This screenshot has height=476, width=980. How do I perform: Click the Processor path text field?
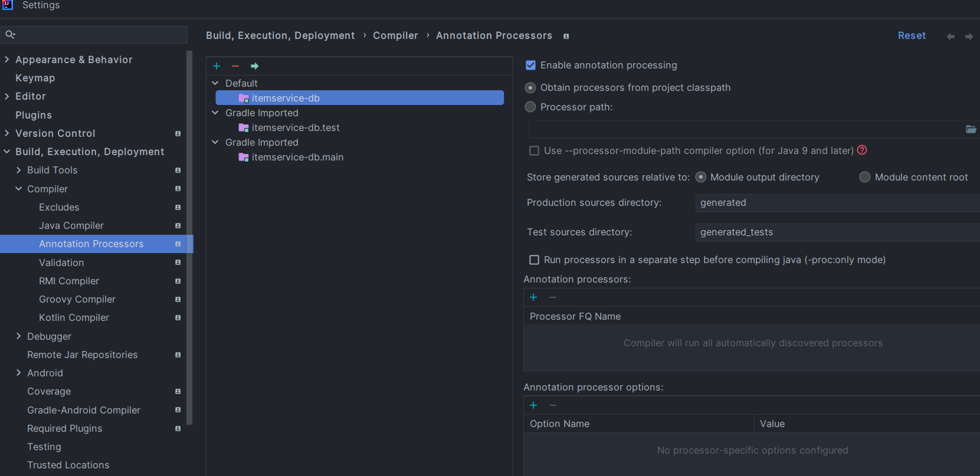[746, 129]
